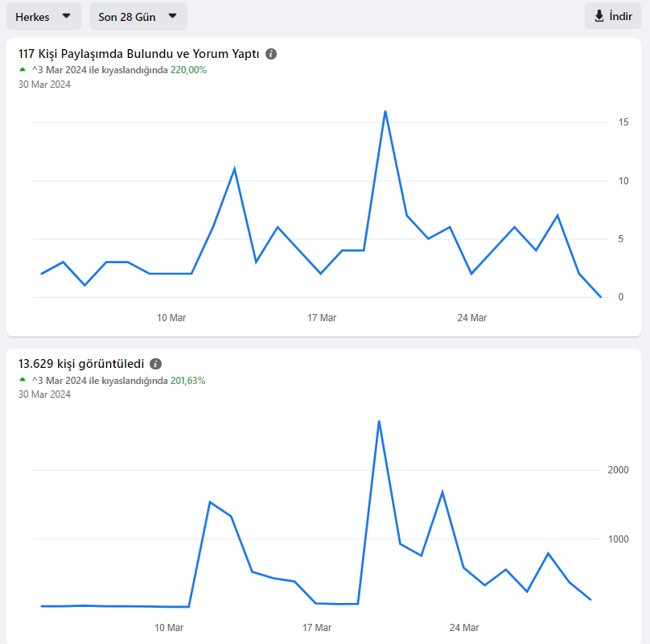Click the 15 value on engagement y-axis
The height and width of the screenshot is (644, 650).
[623, 122]
